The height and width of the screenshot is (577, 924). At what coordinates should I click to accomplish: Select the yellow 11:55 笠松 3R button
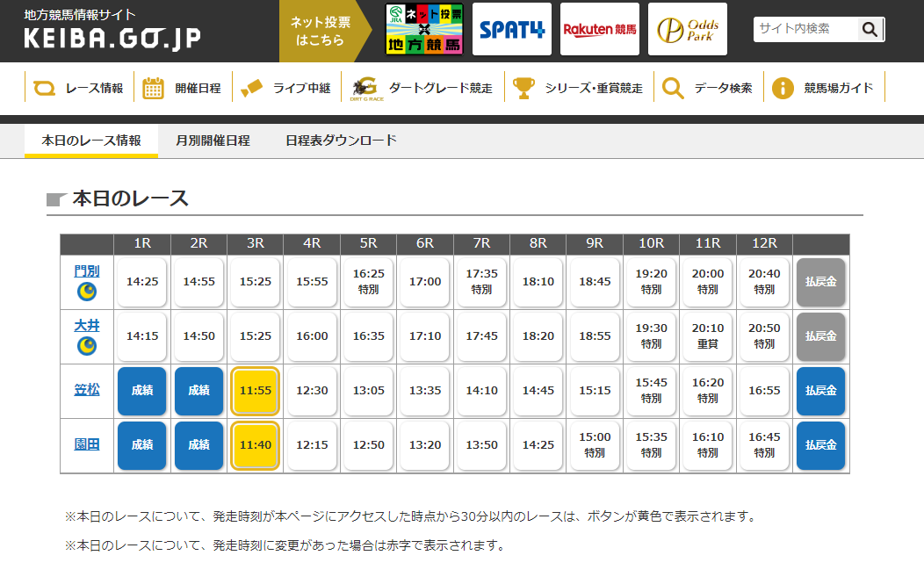coord(255,391)
